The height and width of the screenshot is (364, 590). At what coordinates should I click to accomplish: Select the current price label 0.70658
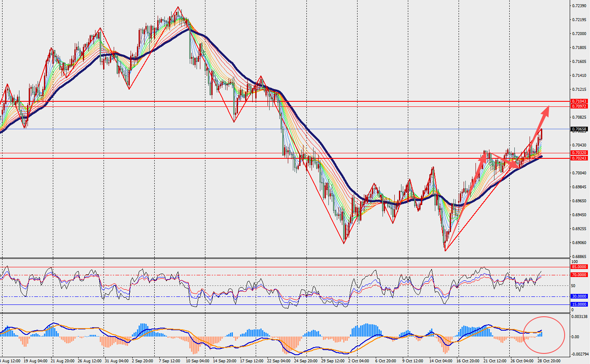(579, 129)
